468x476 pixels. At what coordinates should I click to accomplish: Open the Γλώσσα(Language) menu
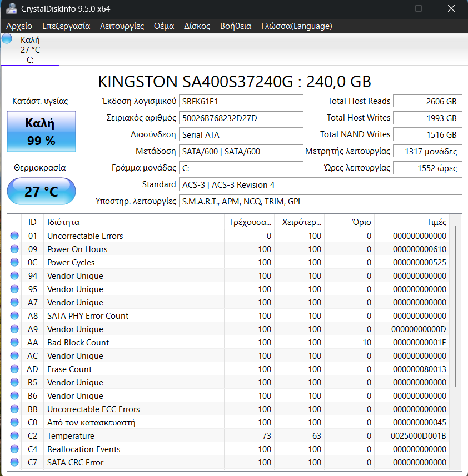click(x=297, y=26)
